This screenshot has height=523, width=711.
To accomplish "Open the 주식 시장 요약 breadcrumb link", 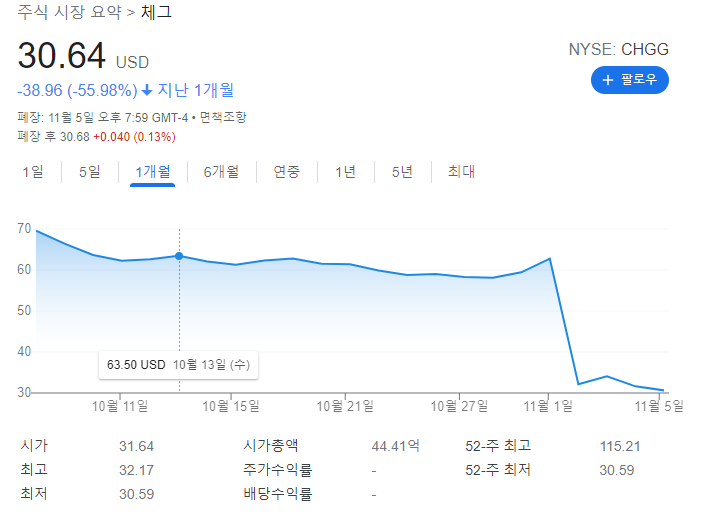I will pos(69,12).
